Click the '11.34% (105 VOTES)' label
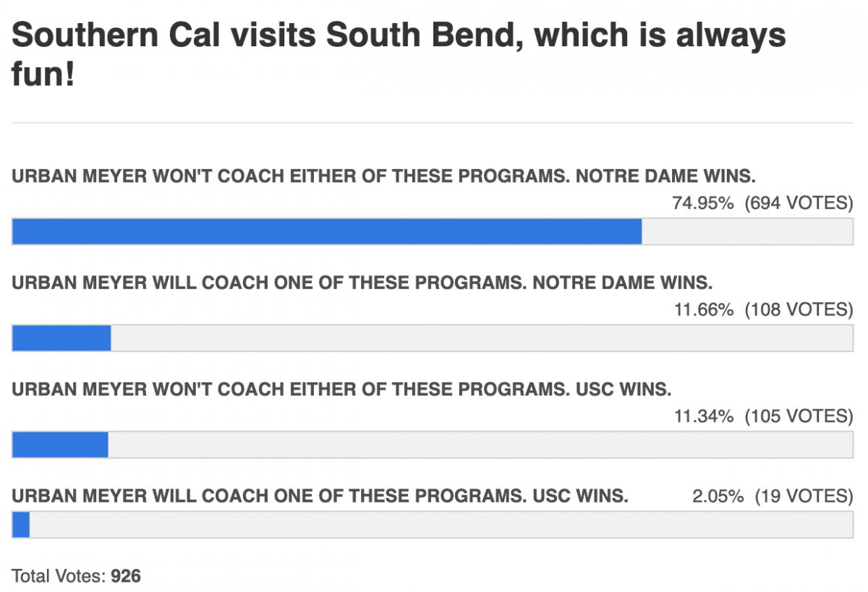 click(x=762, y=416)
